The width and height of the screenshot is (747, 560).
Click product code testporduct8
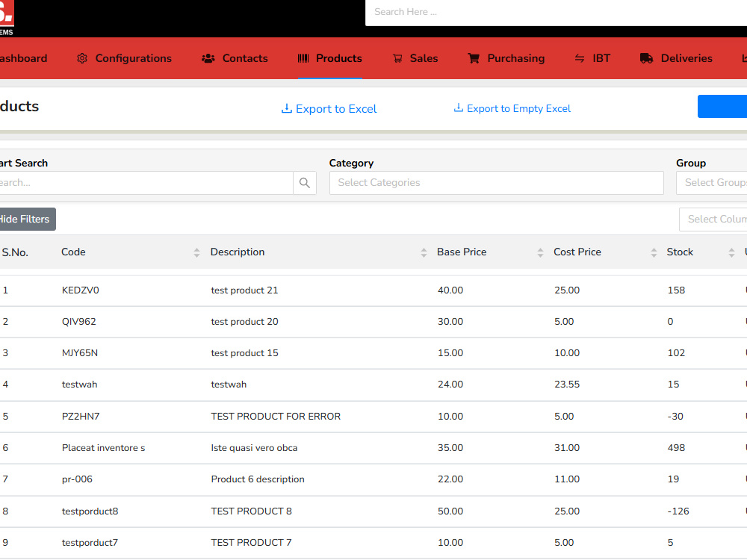point(90,511)
